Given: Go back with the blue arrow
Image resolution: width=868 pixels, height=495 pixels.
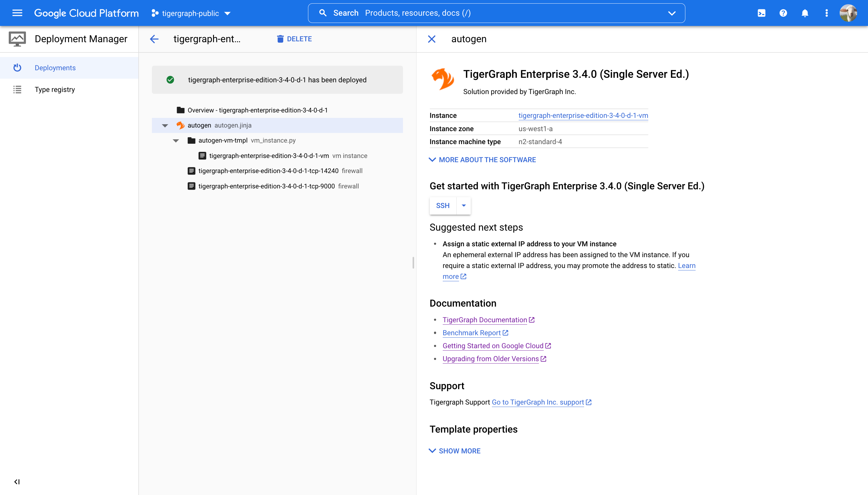Looking at the screenshot, I should (154, 39).
